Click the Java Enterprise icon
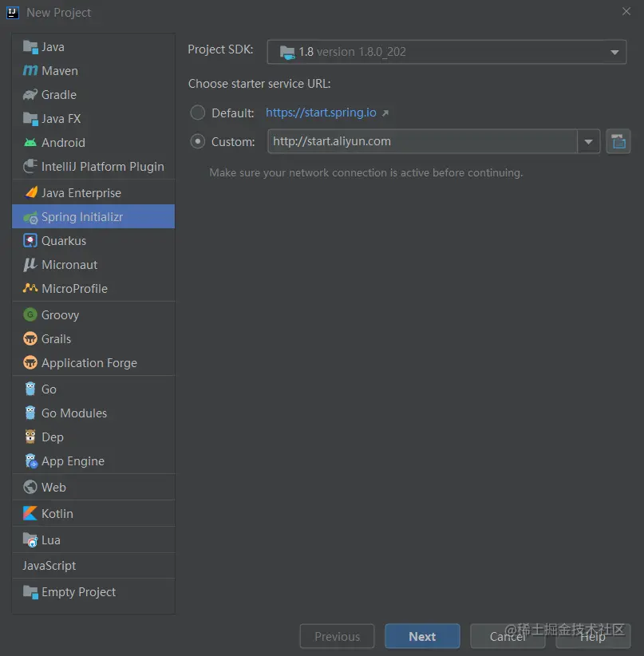 click(31, 192)
